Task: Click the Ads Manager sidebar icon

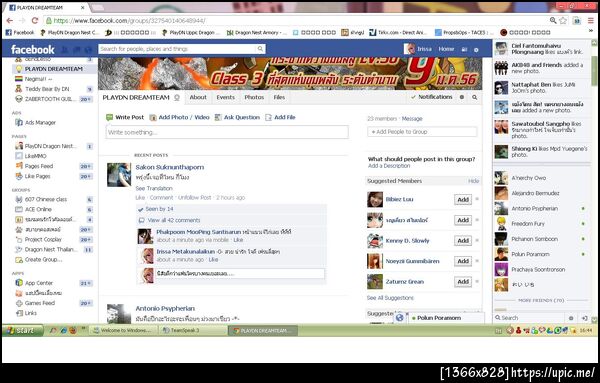Action: click(19, 122)
